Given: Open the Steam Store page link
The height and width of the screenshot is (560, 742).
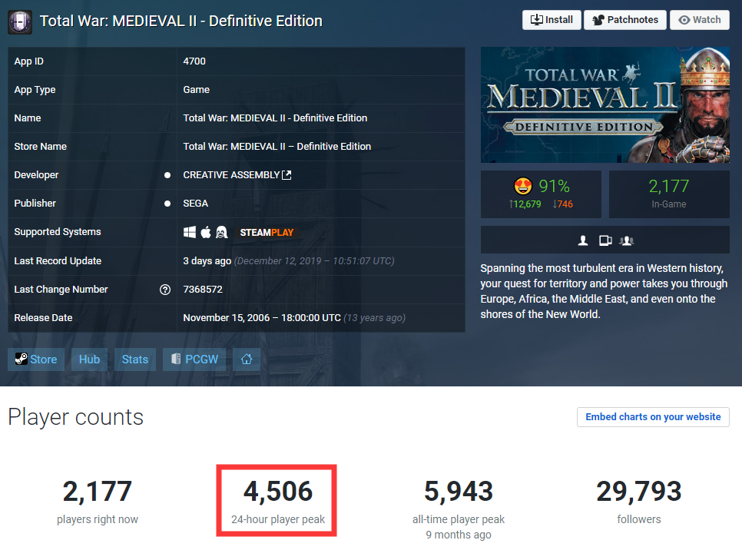Looking at the screenshot, I should [36, 360].
